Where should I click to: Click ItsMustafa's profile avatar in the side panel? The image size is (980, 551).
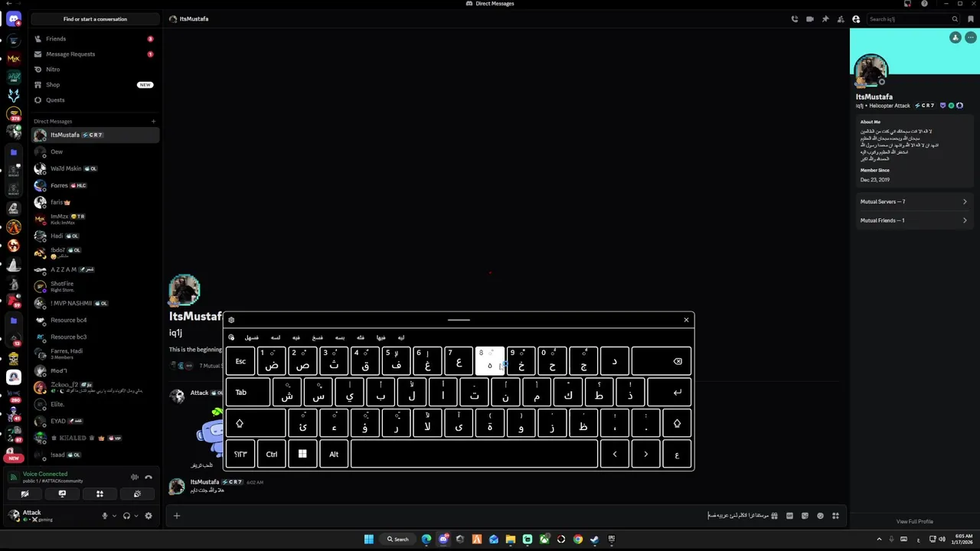pyautogui.click(x=871, y=71)
